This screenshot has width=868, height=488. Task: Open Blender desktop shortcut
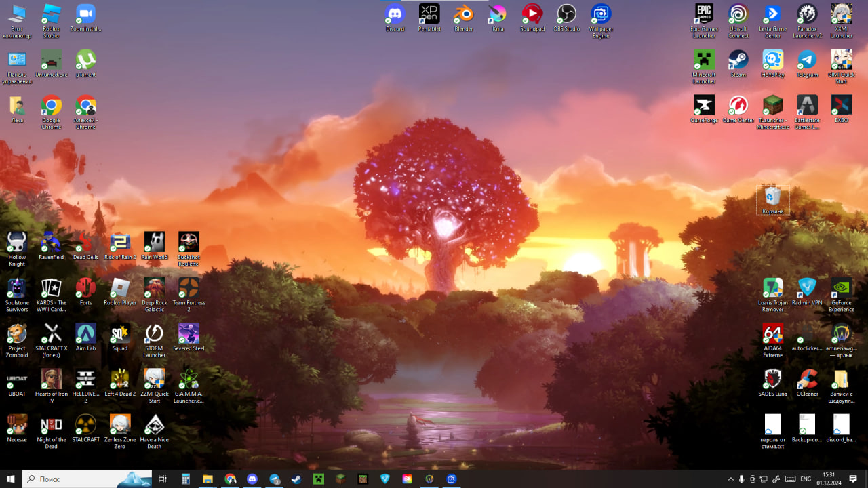(x=464, y=18)
